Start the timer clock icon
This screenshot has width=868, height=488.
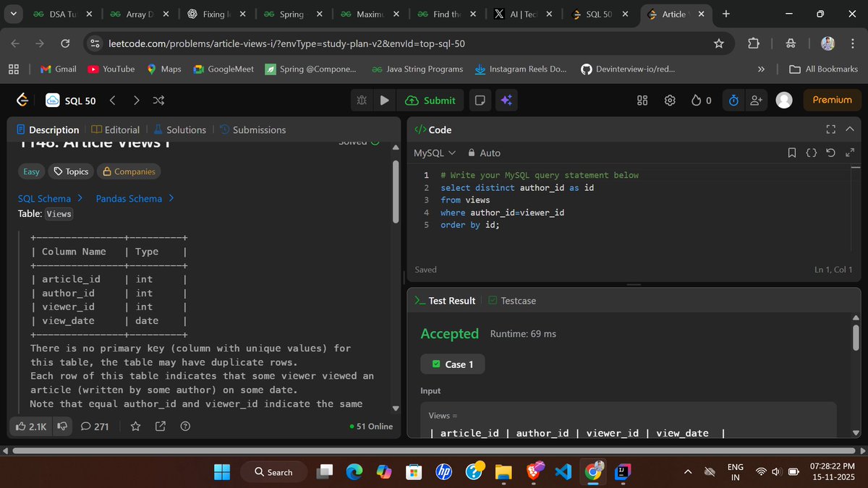click(x=733, y=100)
